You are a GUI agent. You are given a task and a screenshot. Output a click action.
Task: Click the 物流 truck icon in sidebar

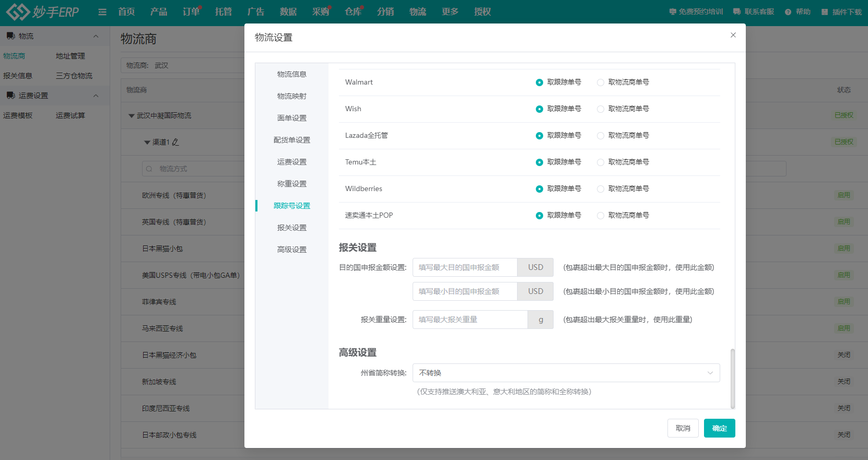pos(10,36)
